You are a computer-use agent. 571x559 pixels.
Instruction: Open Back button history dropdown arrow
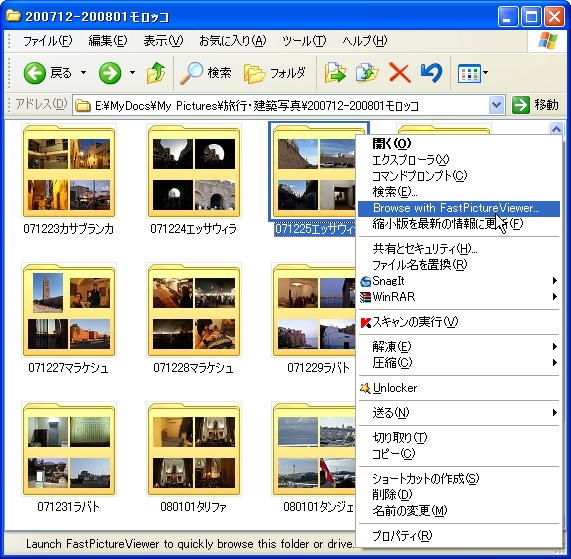(x=83, y=73)
